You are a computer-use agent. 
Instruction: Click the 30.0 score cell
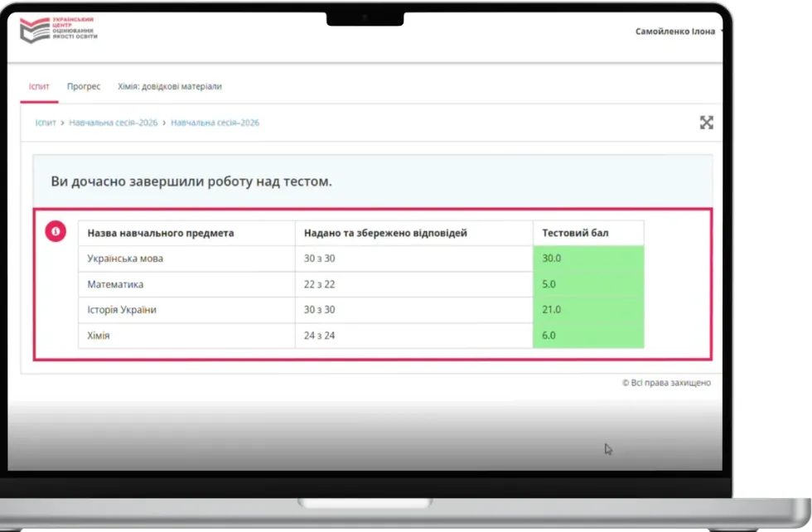[x=588, y=259]
